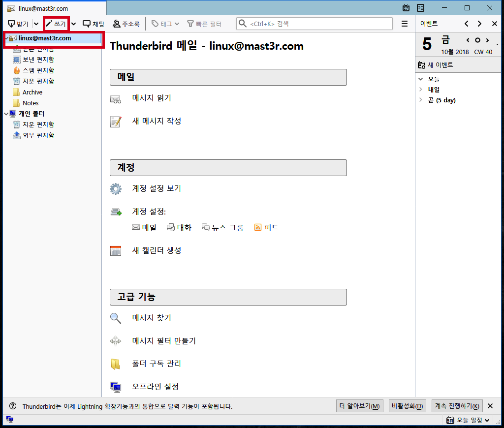The height and width of the screenshot is (428, 504).
Task: Click the 메시지 읽기 link
Action: [152, 98]
